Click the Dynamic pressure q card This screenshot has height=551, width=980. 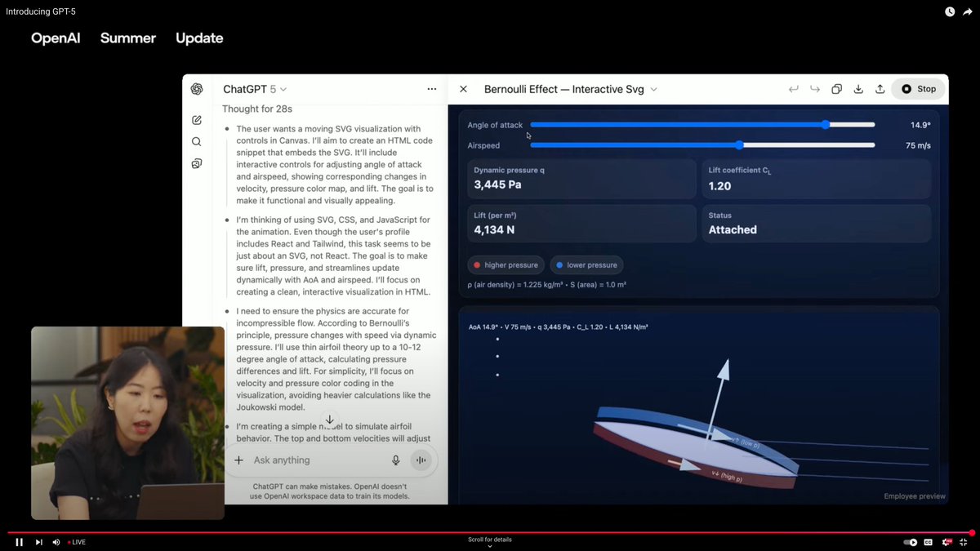pyautogui.click(x=581, y=178)
